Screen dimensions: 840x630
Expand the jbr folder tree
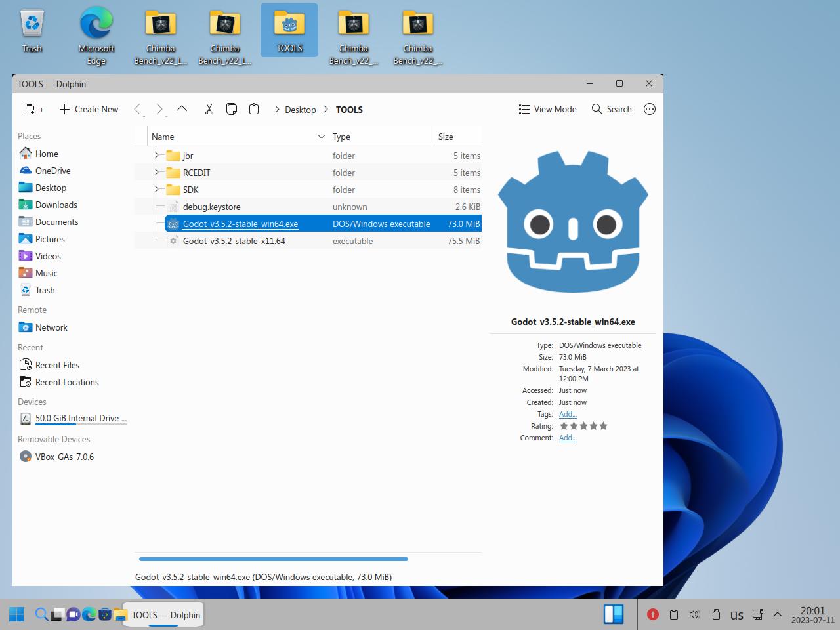[x=156, y=156]
